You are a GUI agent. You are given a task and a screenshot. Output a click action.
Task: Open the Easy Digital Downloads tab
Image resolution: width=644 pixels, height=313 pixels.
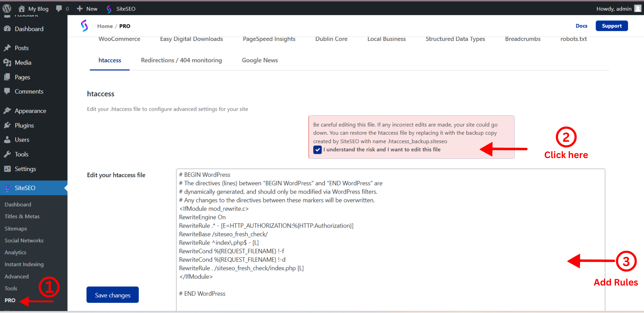191,39
